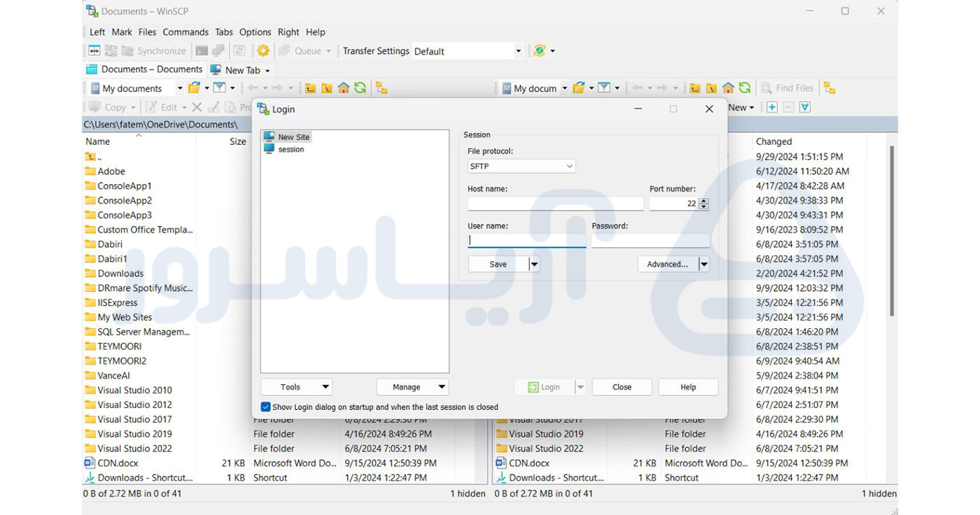Click the CDN.docx Word icon in left panel
This screenshot has width=980, height=515.
pos(90,463)
